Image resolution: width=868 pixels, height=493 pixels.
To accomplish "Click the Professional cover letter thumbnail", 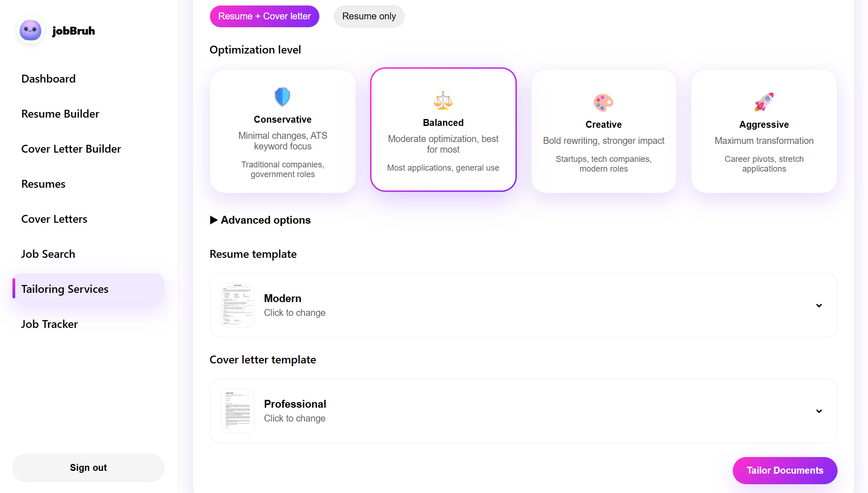I will click(x=238, y=411).
